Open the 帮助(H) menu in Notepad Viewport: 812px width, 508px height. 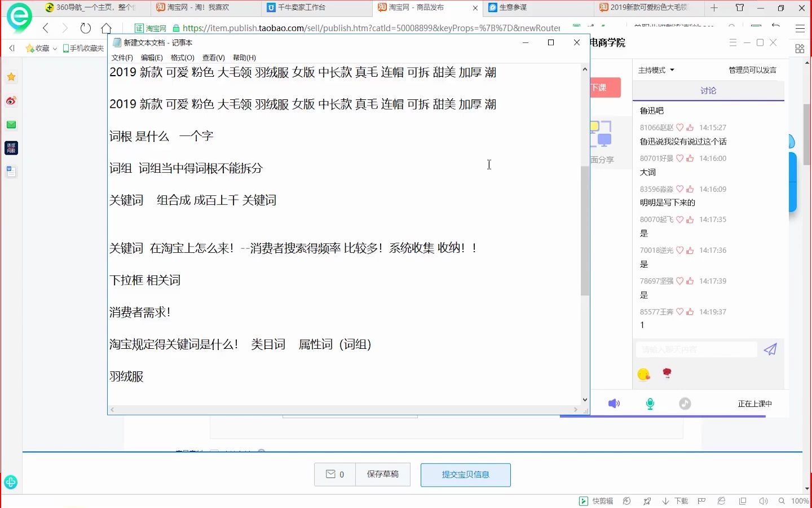click(x=244, y=58)
